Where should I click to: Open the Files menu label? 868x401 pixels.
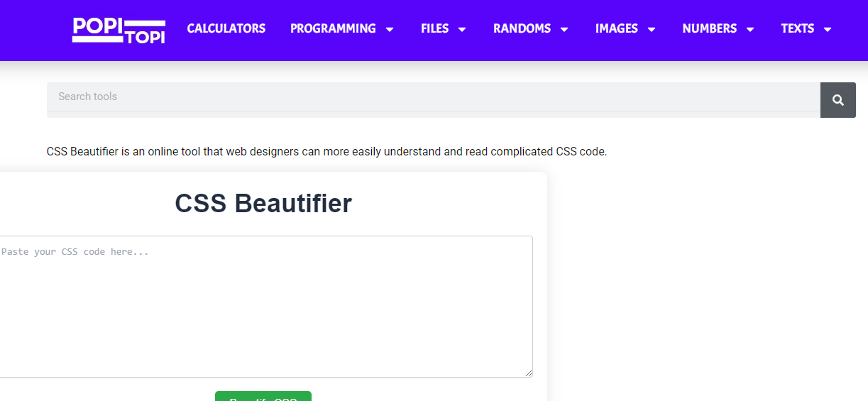434,28
